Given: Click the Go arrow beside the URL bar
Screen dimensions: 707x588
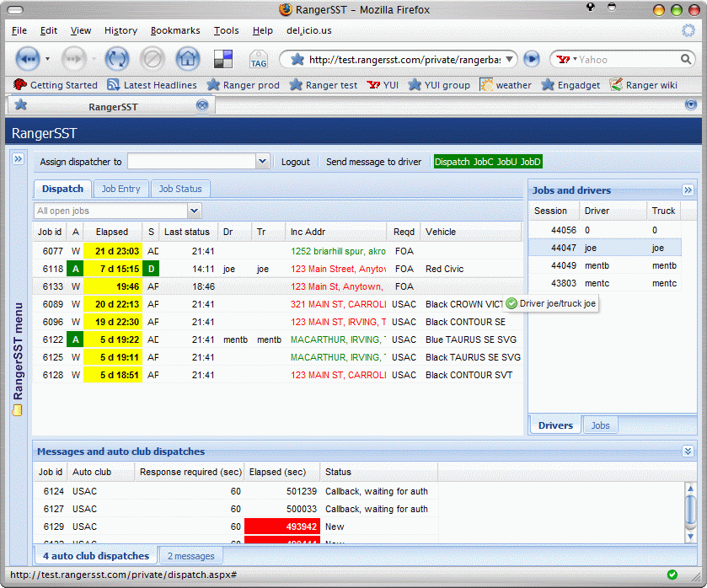Looking at the screenshot, I should coord(531,59).
